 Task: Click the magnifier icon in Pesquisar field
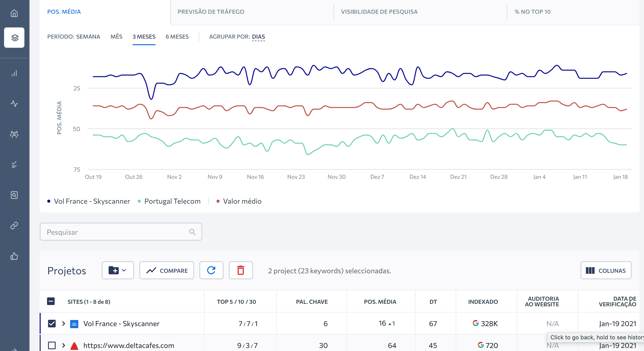click(x=192, y=232)
